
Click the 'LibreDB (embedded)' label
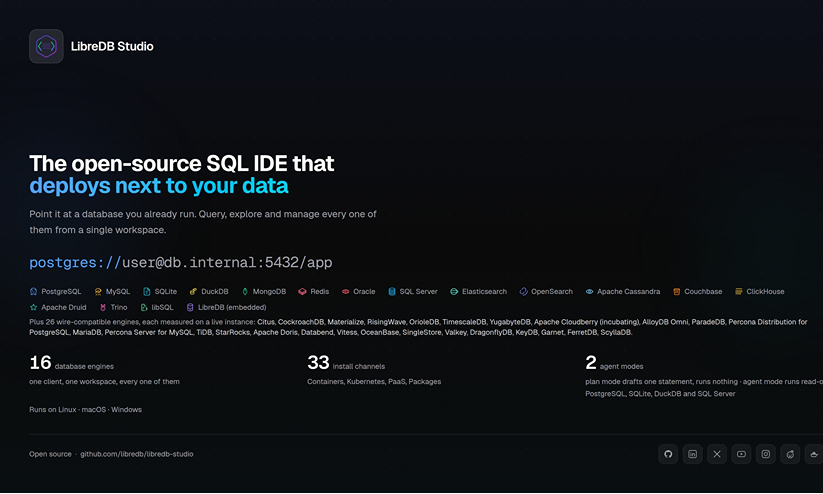(232, 307)
